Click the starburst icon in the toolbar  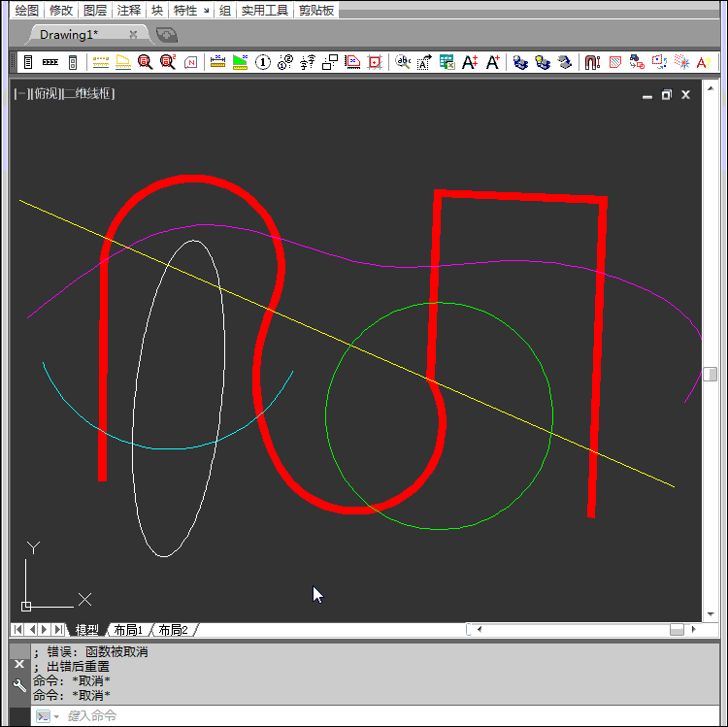click(682, 62)
